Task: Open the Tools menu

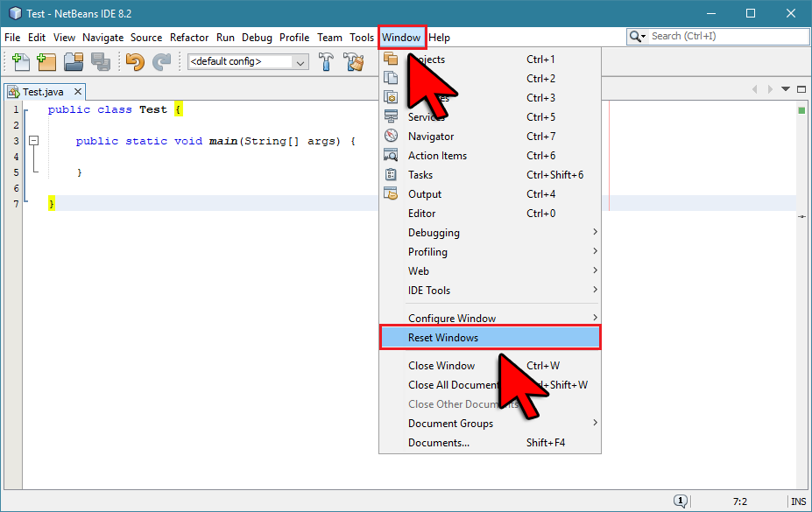Action: pyautogui.click(x=362, y=38)
